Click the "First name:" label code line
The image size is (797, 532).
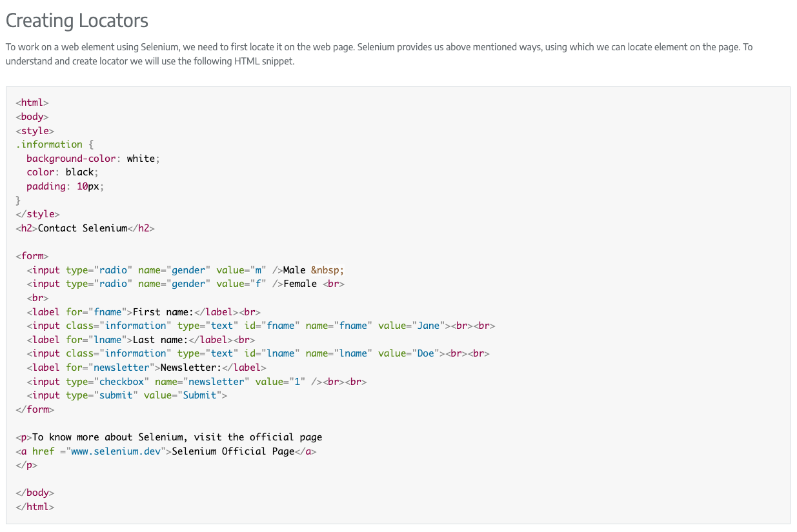[x=143, y=312]
